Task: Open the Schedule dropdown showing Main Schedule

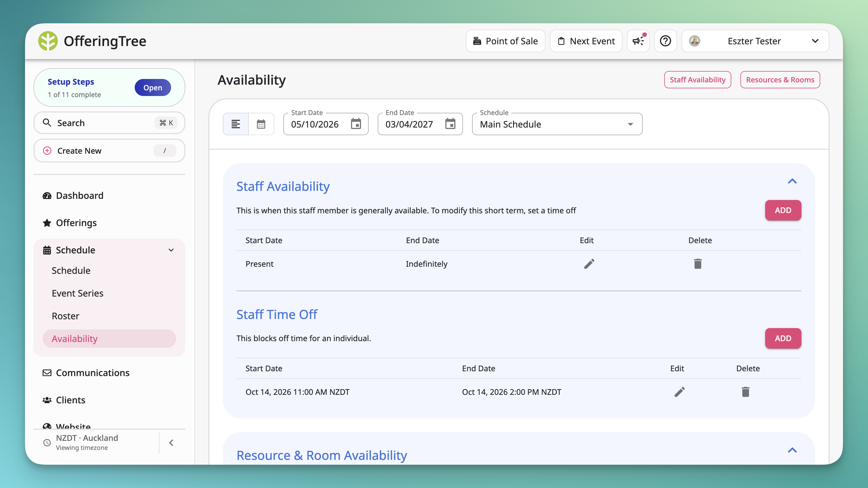Action: click(557, 124)
